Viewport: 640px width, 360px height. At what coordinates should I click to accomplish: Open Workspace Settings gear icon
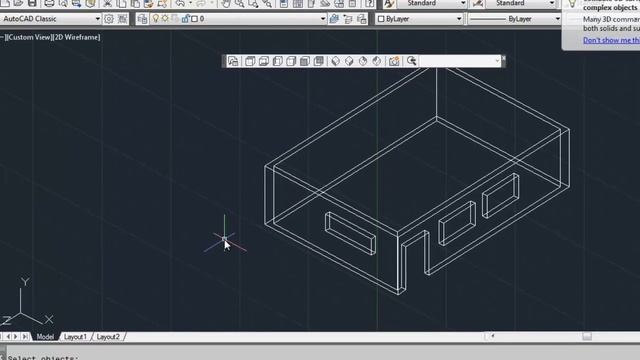[x=109, y=19]
